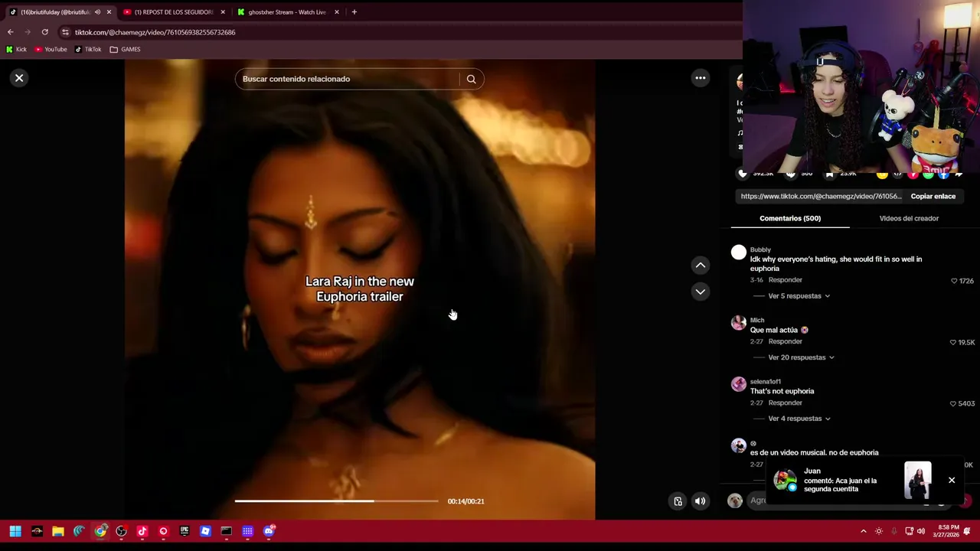
Task: Open the video thumbnail in Juan's notification
Action: point(917,480)
